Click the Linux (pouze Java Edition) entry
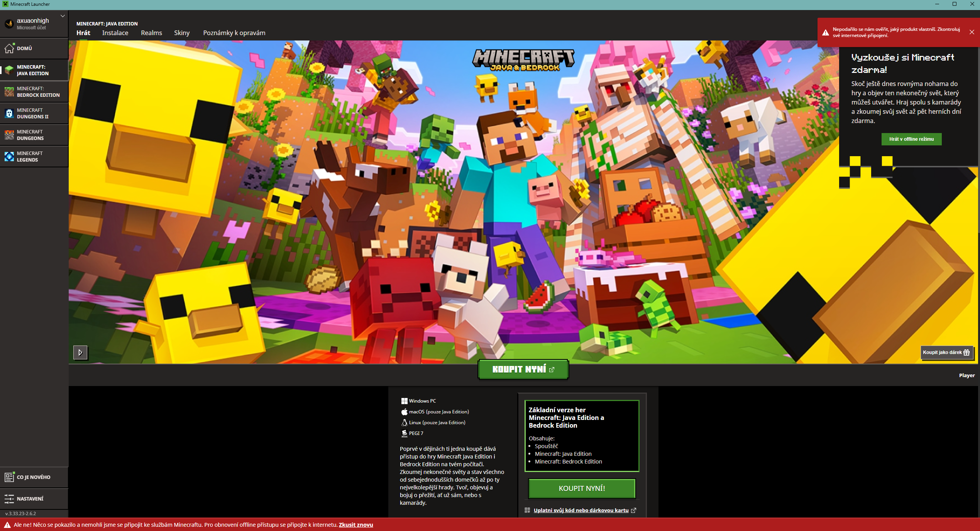The image size is (980, 531). click(x=433, y=423)
